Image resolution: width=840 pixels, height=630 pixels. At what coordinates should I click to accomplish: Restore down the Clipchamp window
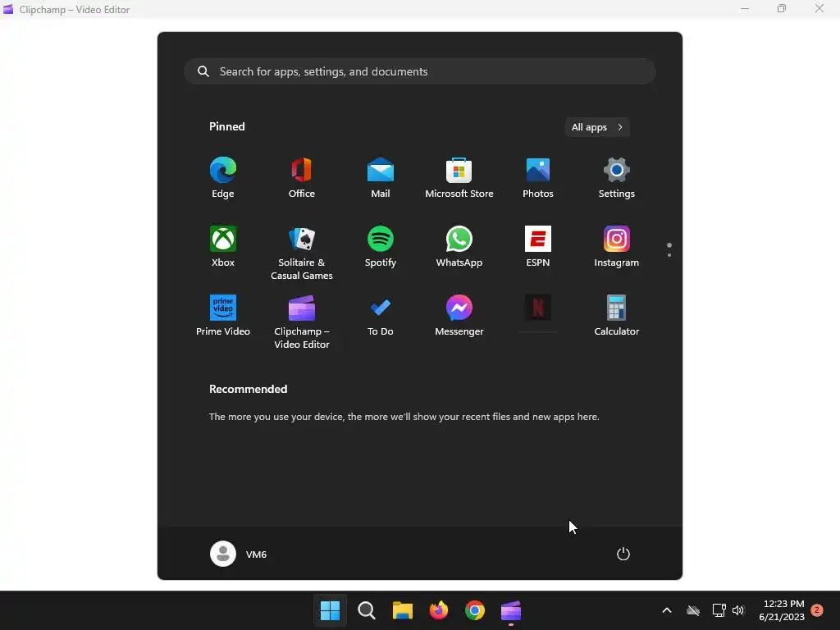point(782,9)
